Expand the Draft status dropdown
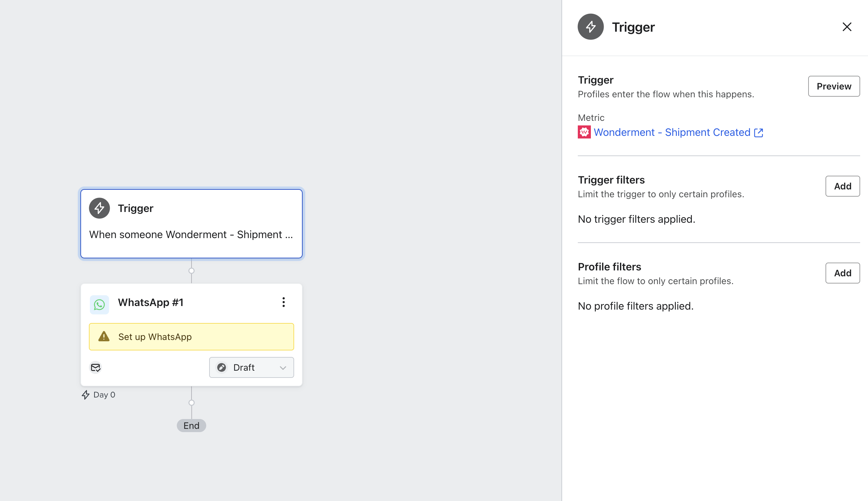The image size is (868, 501). 251,367
